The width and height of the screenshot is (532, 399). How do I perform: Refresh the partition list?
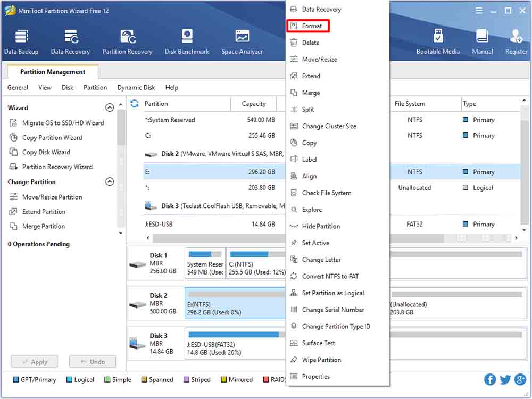[135, 104]
